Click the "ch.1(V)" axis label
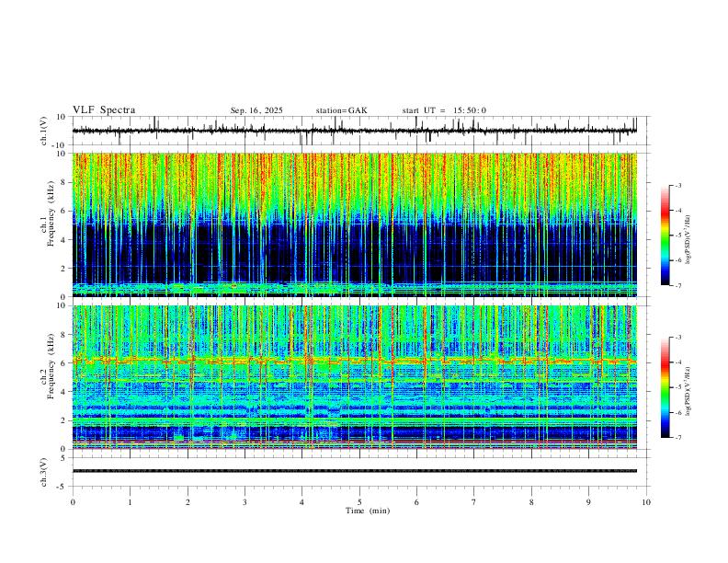This screenshot has height=563, width=728. coord(44,131)
